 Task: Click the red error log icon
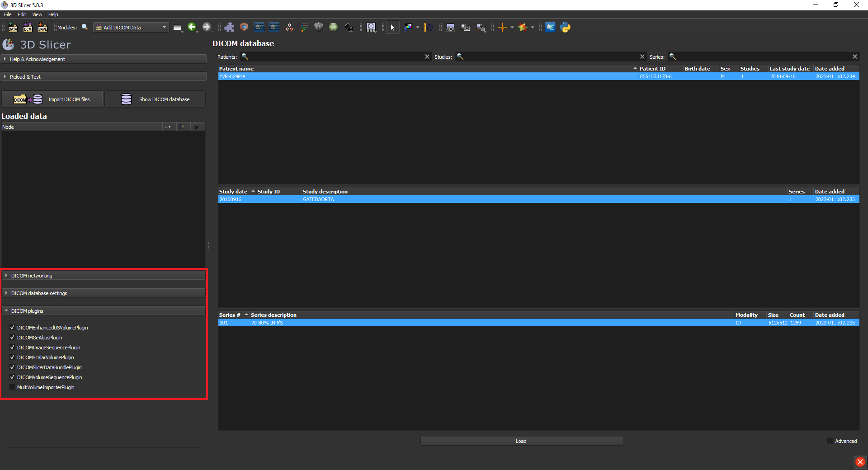(x=860, y=462)
